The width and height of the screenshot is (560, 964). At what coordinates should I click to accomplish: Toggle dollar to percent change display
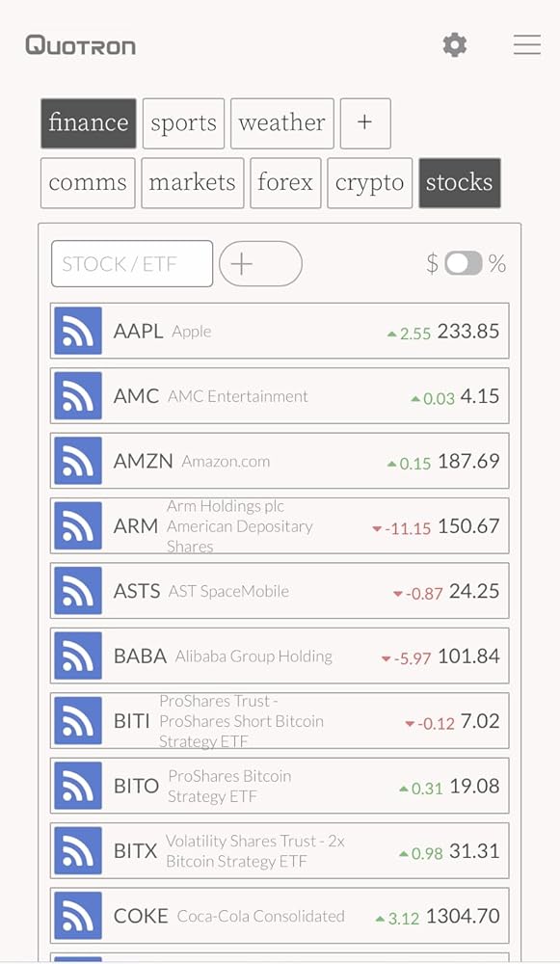pyautogui.click(x=464, y=264)
